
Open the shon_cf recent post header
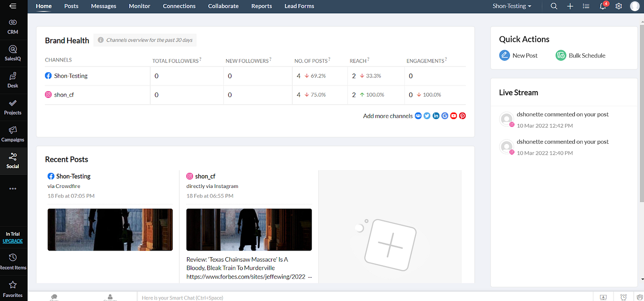tap(205, 176)
